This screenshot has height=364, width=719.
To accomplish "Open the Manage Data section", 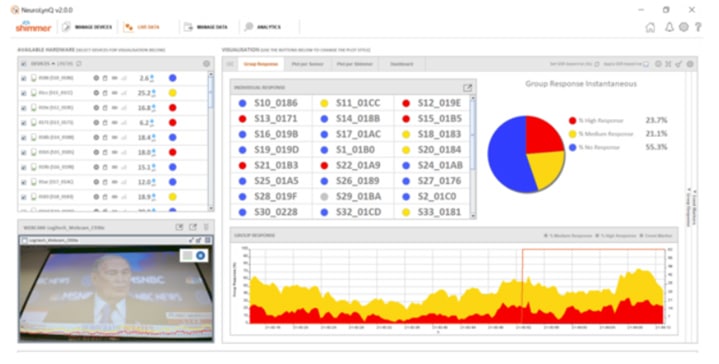I will pyautogui.click(x=205, y=27).
